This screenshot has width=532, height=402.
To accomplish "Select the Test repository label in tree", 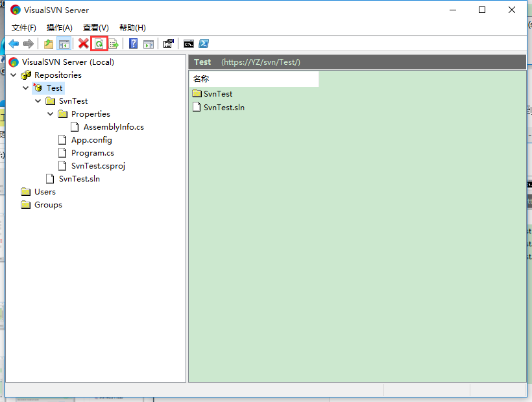I will (54, 88).
